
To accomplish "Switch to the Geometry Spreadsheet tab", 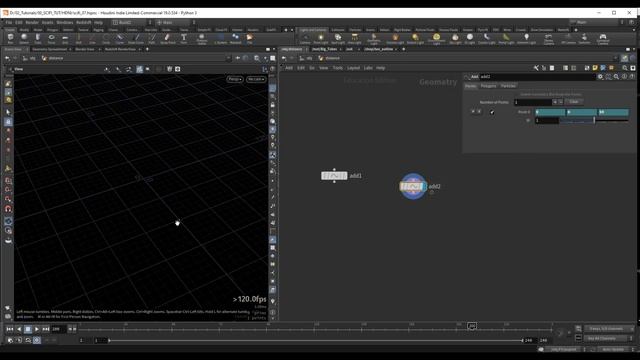I will [x=49, y=49].
